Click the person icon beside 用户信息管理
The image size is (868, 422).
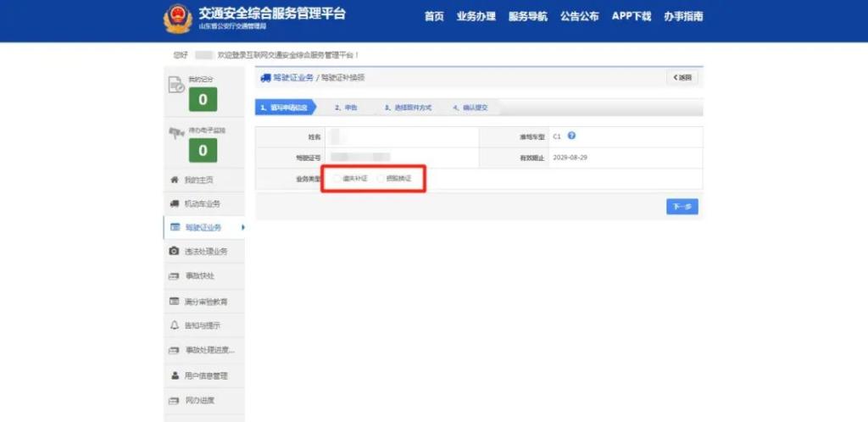(x=175, y=375)
